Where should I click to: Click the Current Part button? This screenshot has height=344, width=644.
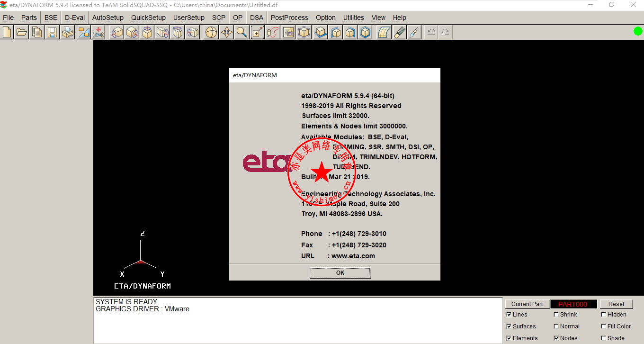(528, 304)
